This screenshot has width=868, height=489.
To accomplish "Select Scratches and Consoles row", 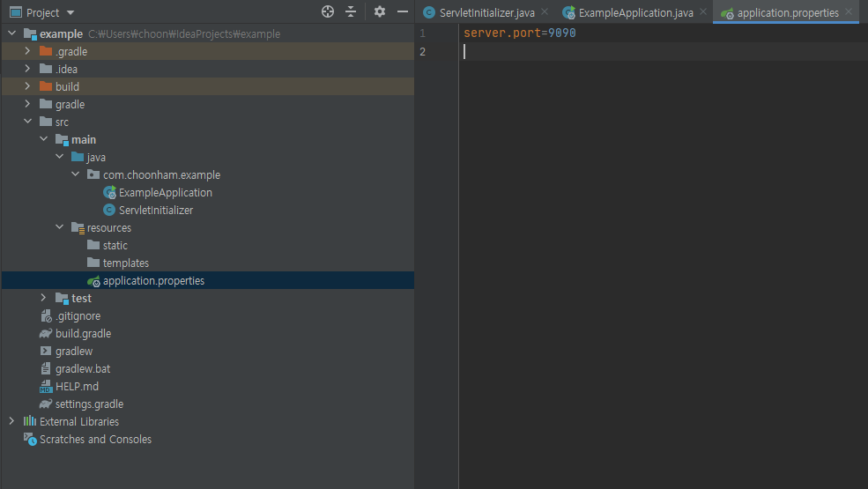I will click(x=208, y=439).
